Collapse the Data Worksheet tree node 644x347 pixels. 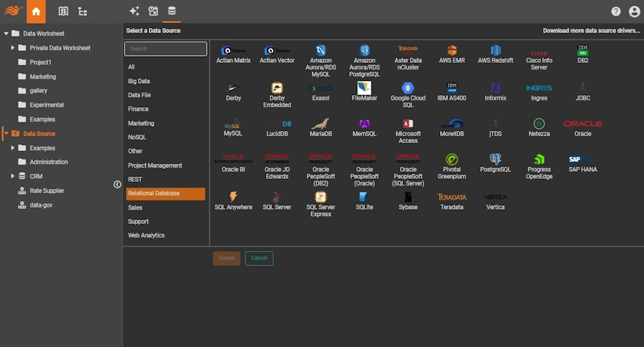tap(6, 34)
